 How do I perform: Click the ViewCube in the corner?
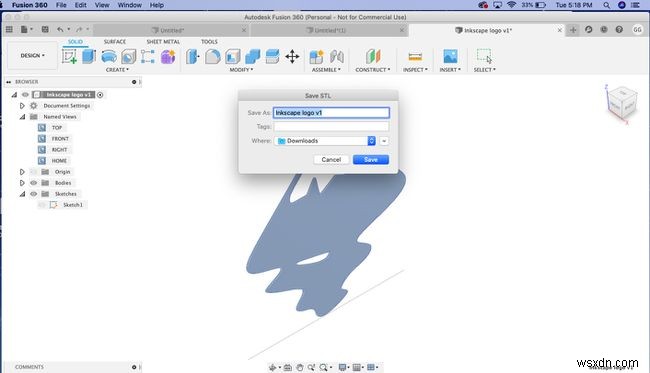click(622, 102)
